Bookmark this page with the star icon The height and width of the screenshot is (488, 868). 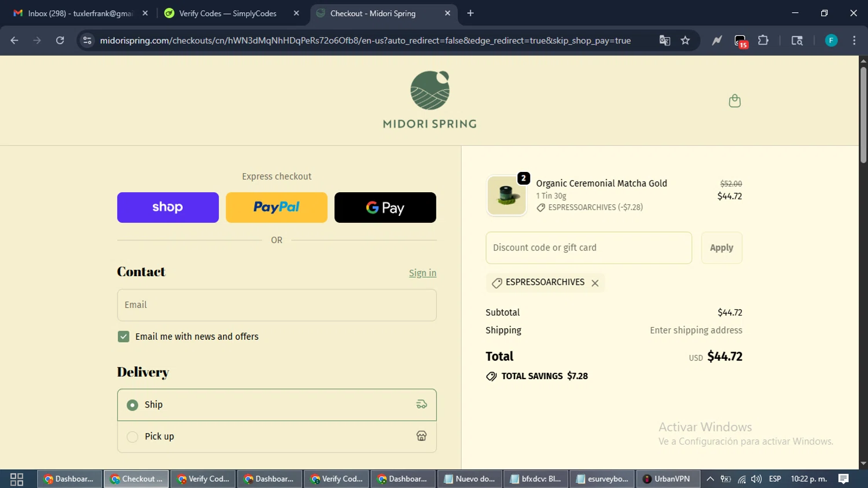coord(686,41)
